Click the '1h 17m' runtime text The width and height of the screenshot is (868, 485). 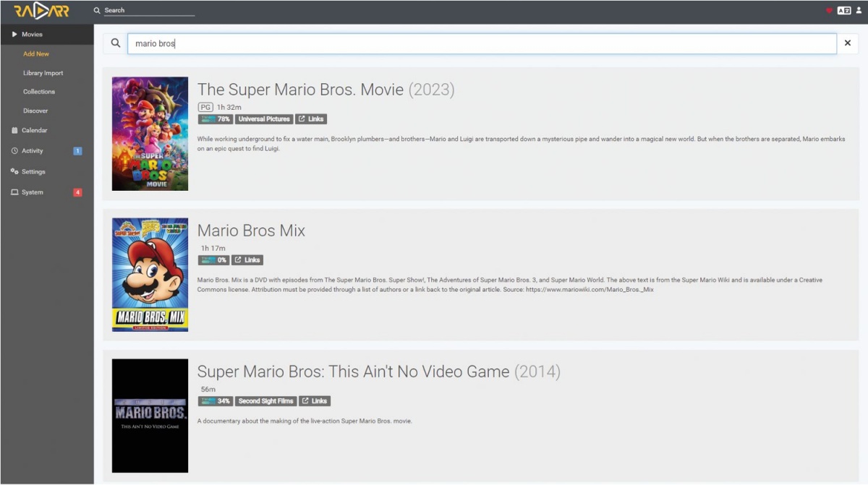(213, 248)
